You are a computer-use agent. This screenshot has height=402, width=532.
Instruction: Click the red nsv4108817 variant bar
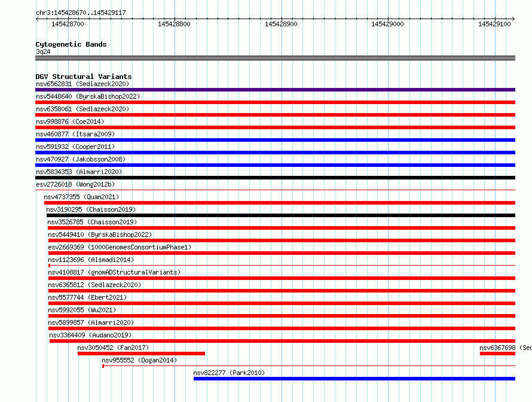(x=282, y=278)
